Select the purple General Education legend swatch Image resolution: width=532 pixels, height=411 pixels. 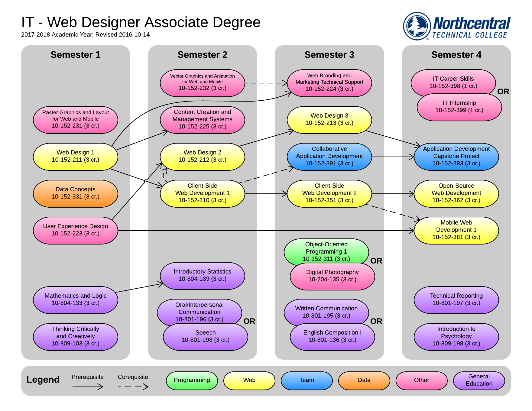479,380
